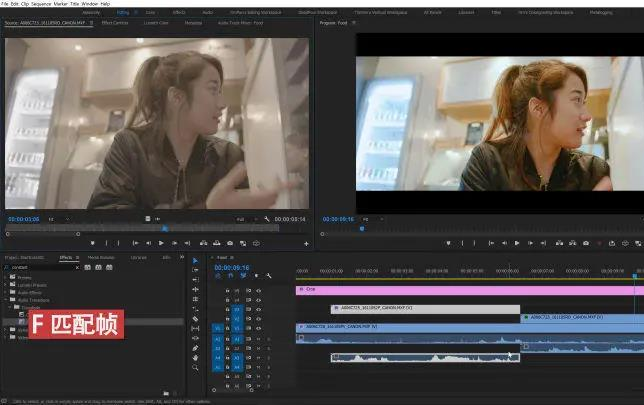Go to In point in Source monitor
This screenshot has width=644, height=405.
coord(135,243)
